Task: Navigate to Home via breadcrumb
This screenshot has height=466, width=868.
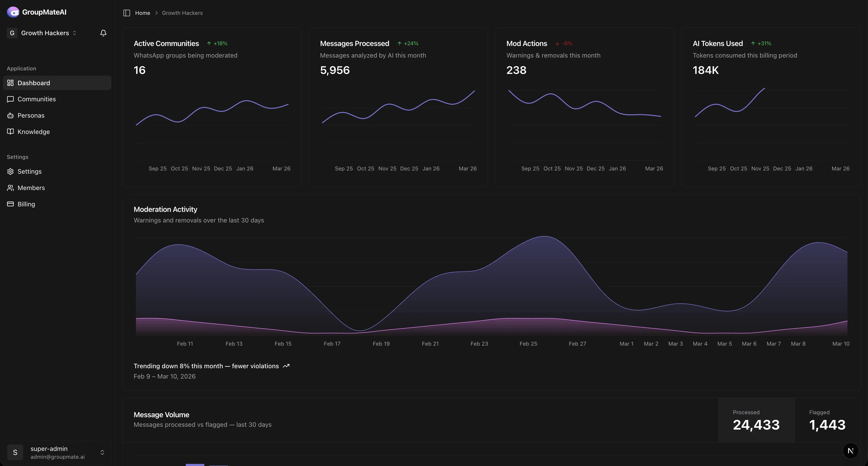Action: pyautogui.click(x=142, y=13)
